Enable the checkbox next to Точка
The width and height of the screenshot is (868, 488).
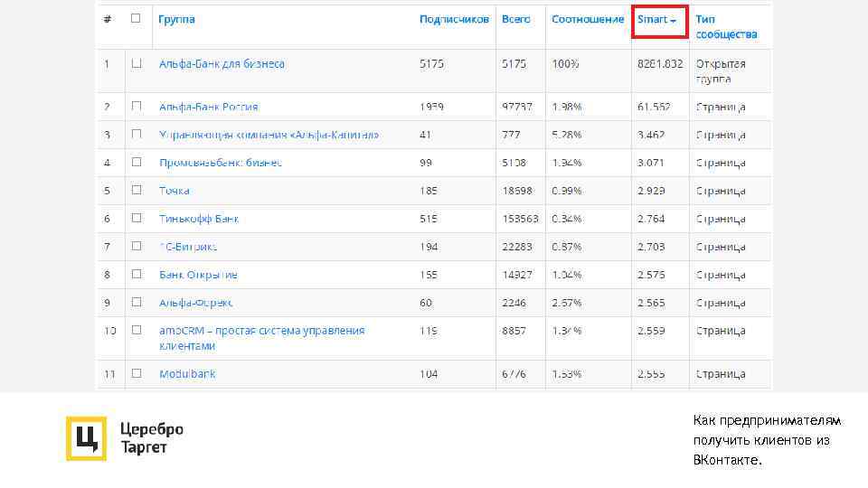(137, 190)
